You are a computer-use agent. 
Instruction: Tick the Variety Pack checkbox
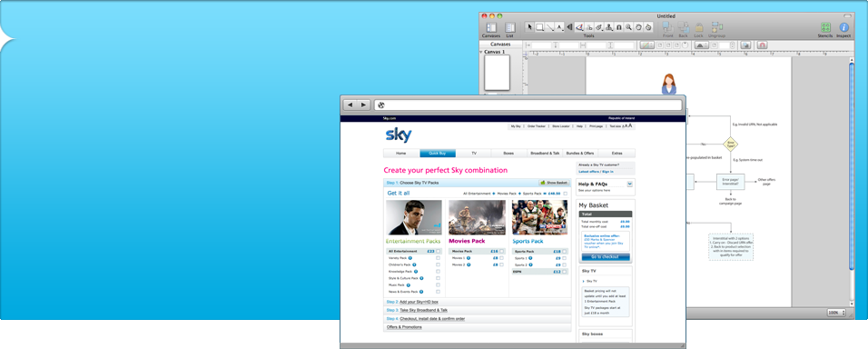click(x=438, y=258)
